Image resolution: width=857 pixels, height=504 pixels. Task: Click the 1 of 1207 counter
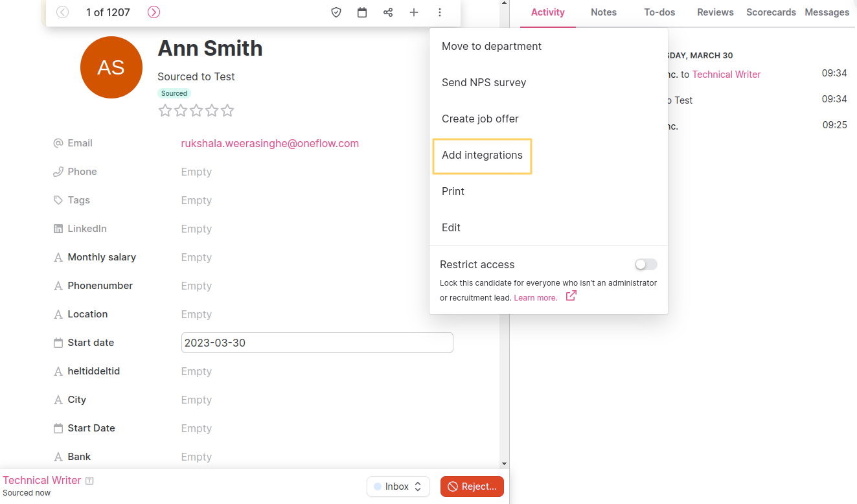pos(108,12)
